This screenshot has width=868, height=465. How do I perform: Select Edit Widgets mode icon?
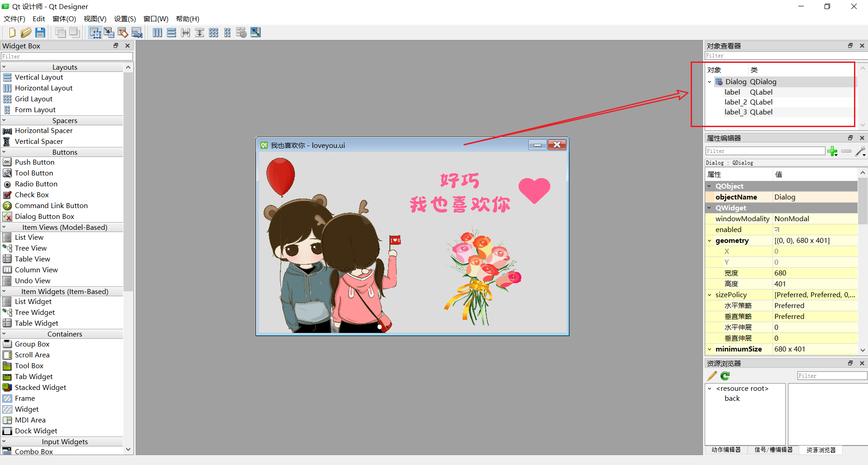95,33
